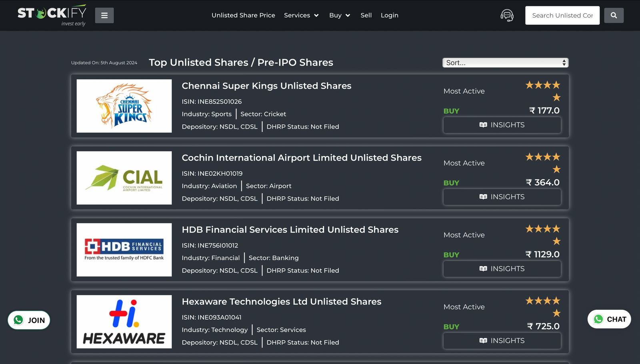Open the Sort combo box
Screen dimensions: 640x364
coord(505,63)
